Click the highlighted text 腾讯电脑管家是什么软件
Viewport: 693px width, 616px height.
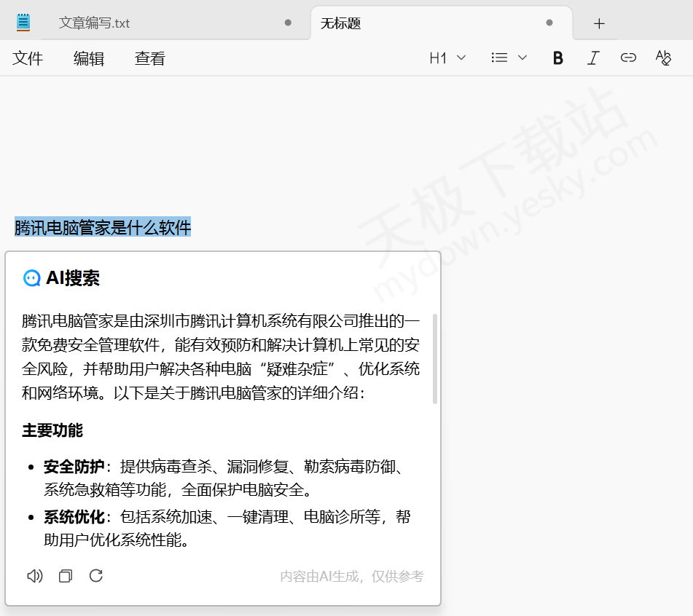tap(103, 227)
